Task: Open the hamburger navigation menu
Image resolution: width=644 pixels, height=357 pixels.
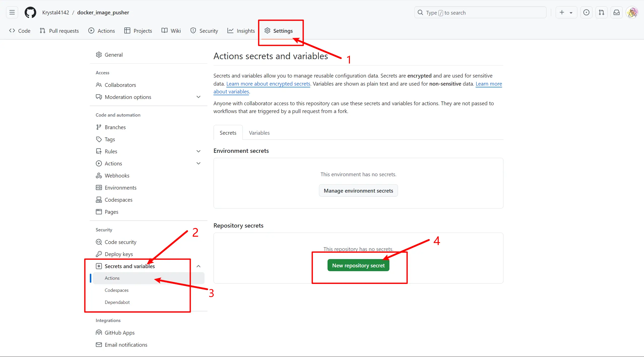Action: pyautogui.click(x=12, y=13)
